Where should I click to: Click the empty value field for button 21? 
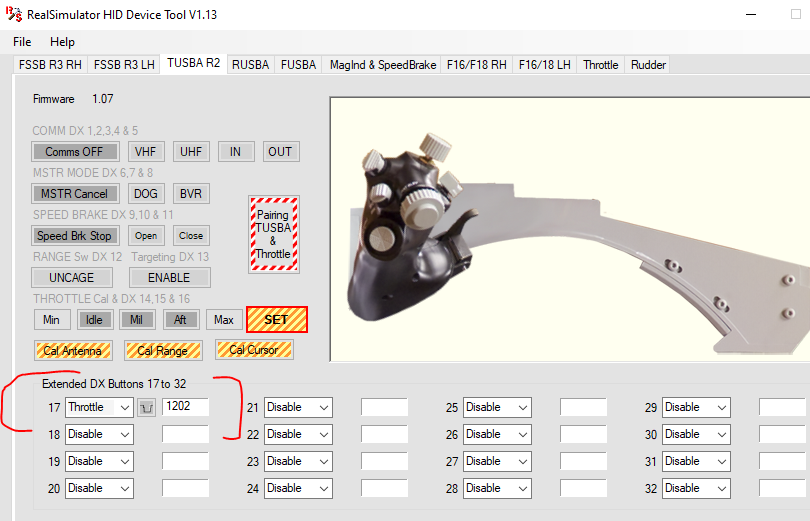point(384,407)
